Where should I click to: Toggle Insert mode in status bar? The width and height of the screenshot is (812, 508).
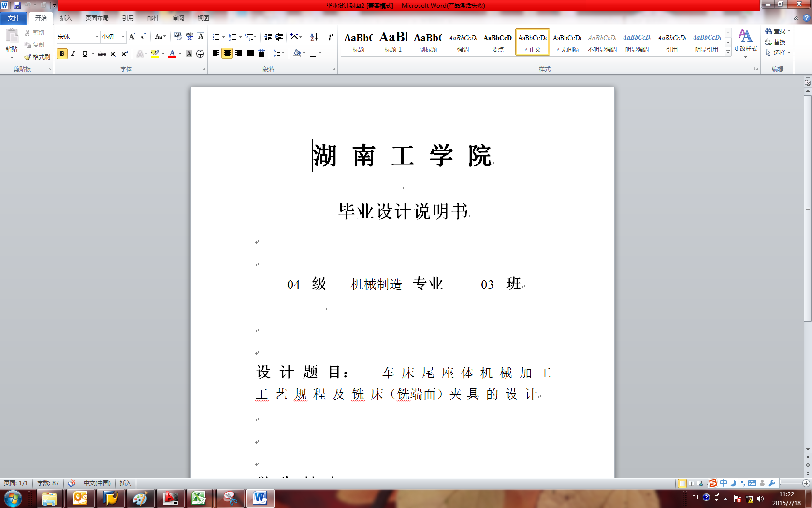125,483
